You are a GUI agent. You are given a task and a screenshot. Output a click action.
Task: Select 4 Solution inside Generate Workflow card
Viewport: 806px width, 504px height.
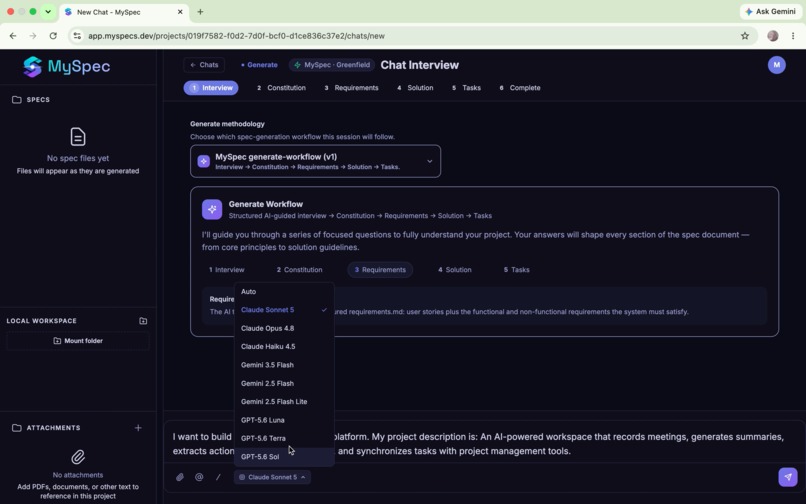tap(454, 269)
